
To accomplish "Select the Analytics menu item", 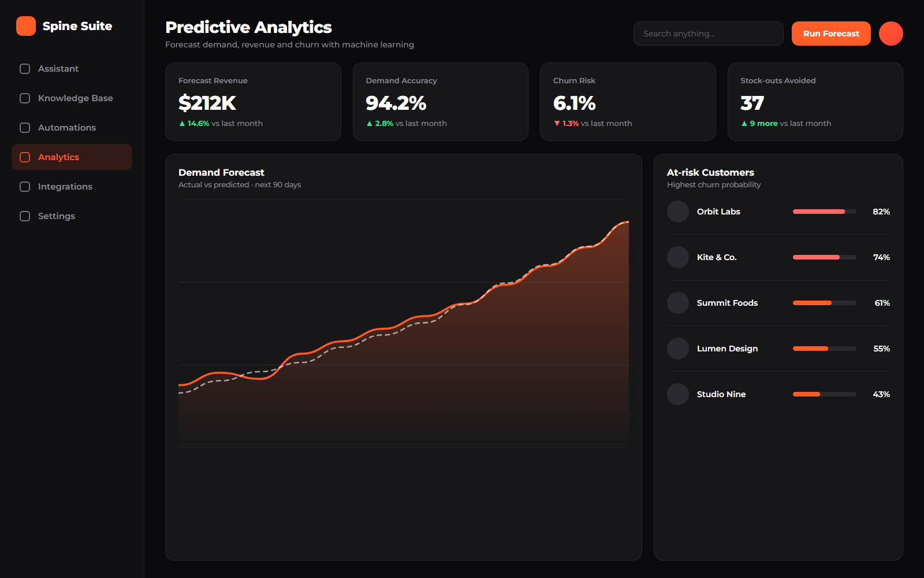I will click(72, 157).
